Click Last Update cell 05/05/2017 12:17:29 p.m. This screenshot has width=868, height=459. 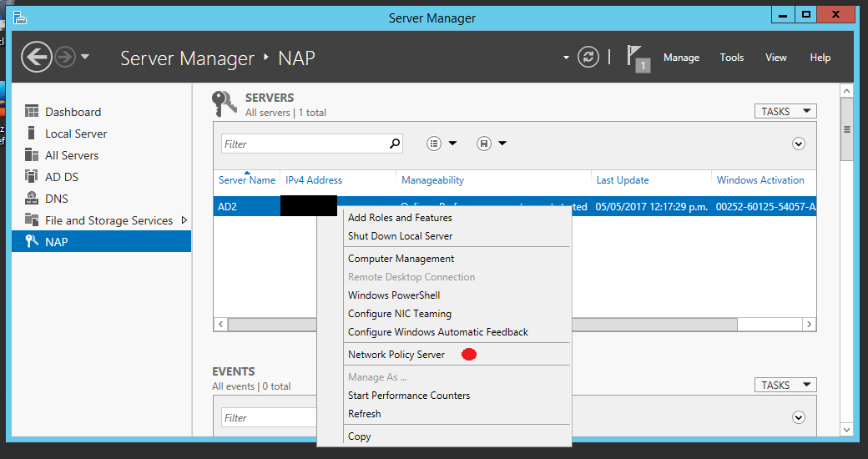point(652,206)
